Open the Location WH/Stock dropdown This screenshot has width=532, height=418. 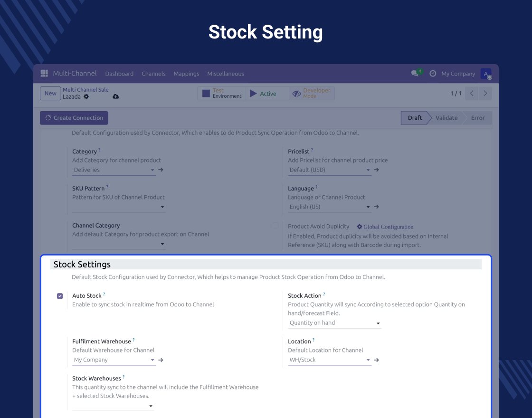(x=330, y=360)
